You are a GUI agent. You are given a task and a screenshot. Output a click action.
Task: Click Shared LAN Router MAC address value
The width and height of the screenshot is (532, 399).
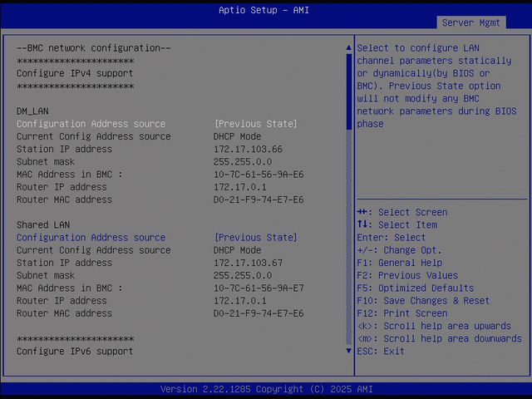point(259,313)
